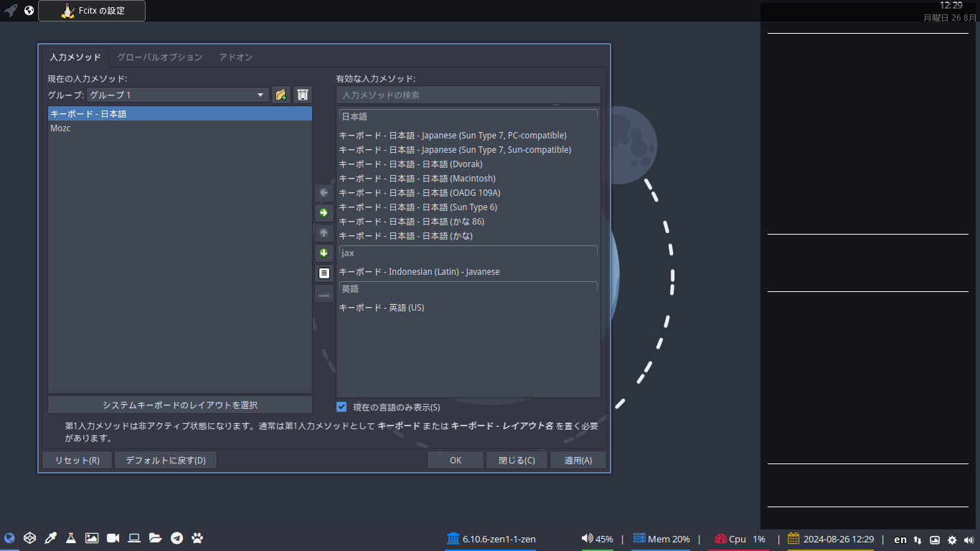The height and width of the screenshot is (551, 980).
Task: Click the add group folder icon
Action: (x=281, y=95)
